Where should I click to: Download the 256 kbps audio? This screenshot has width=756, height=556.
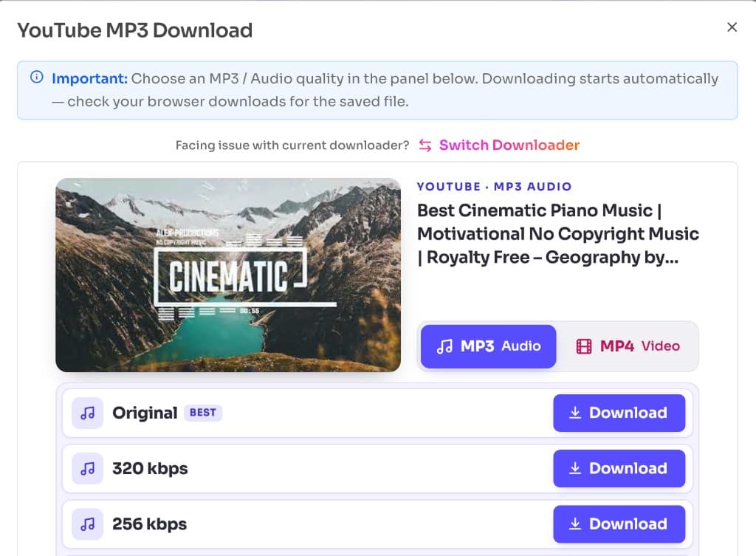(x=619, y=524)
